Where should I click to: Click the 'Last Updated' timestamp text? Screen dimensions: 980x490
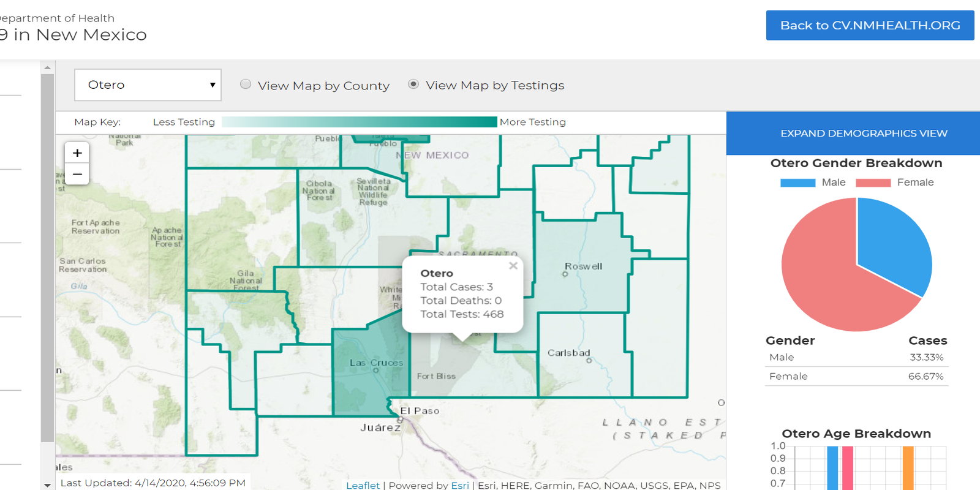[x=153, y=483]
